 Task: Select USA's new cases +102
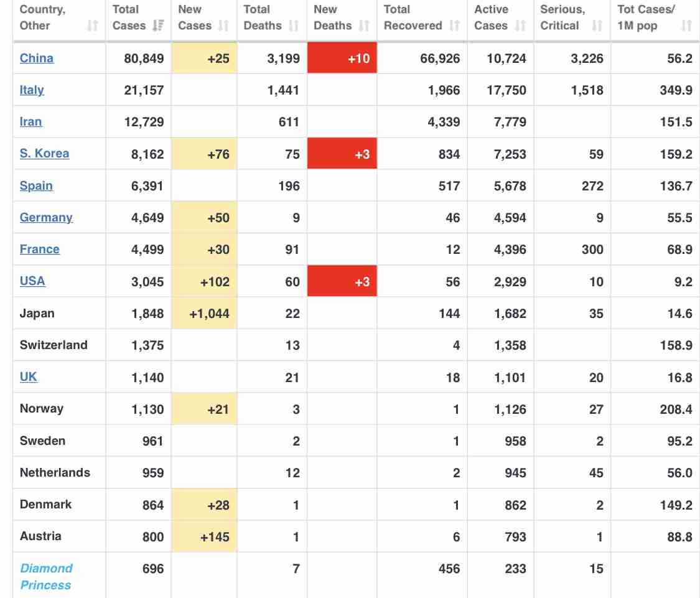204,281
